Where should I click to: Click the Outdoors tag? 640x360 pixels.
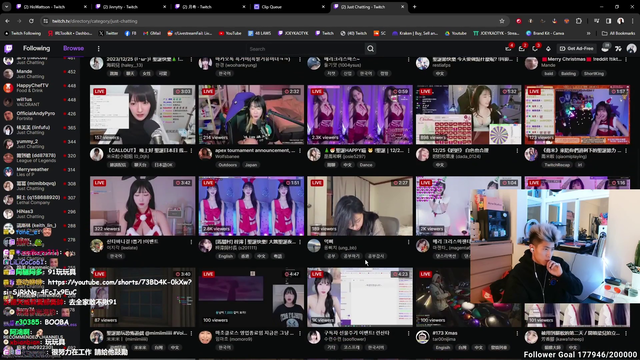click(227, 165)
